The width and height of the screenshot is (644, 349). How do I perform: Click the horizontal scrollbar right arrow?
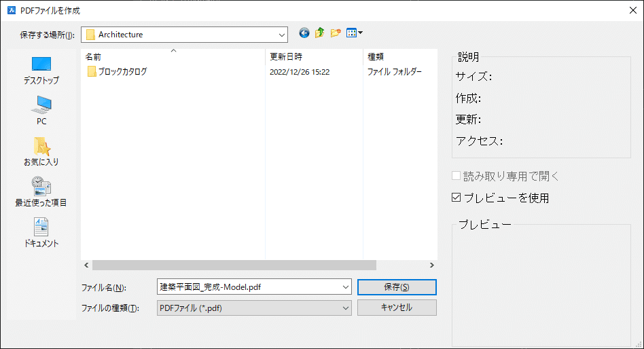click(x=431, y=265)
